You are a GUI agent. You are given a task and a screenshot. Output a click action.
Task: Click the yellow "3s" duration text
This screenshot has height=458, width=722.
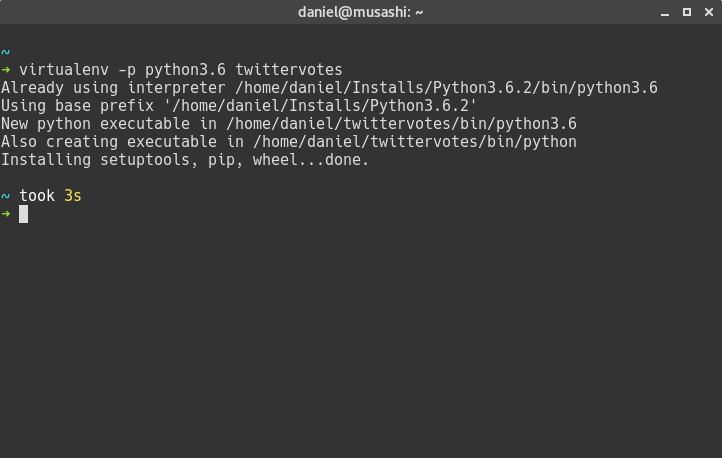72,196
